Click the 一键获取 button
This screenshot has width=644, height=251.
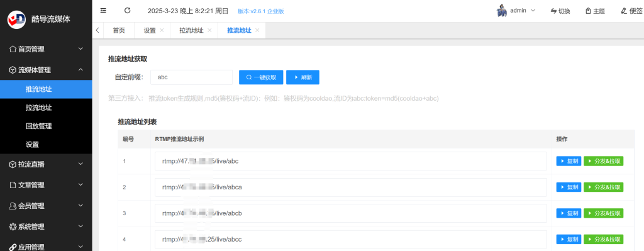click(x=261, y=77)
